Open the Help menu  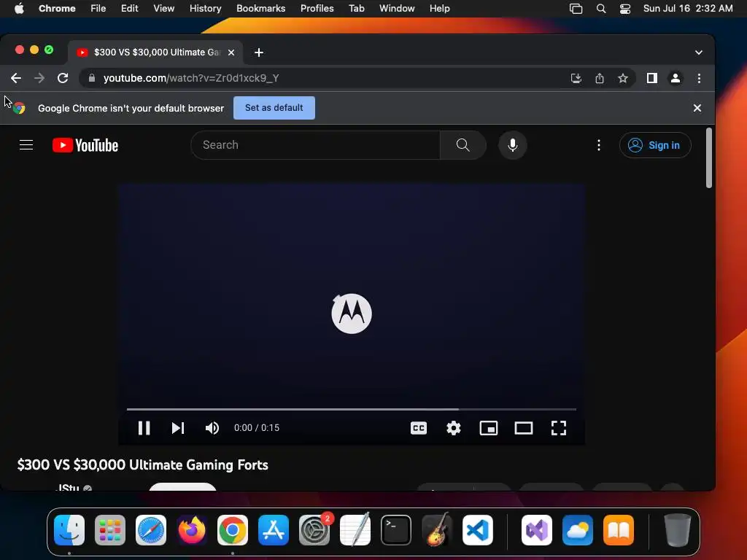439,8
